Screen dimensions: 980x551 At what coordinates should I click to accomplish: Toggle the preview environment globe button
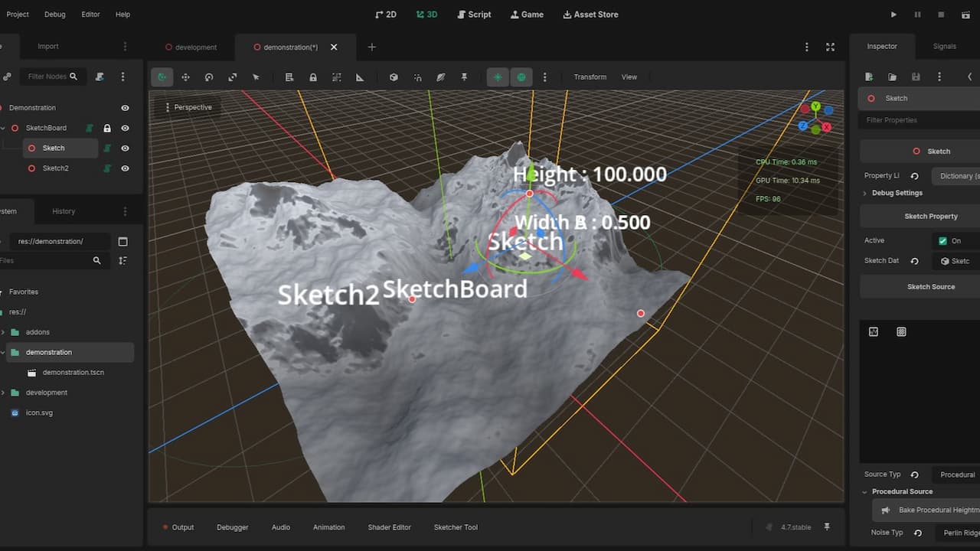tap(521, 77)
